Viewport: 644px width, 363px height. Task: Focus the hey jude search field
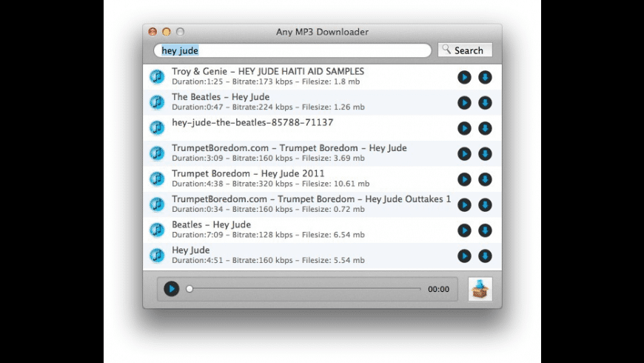[292, 50]
